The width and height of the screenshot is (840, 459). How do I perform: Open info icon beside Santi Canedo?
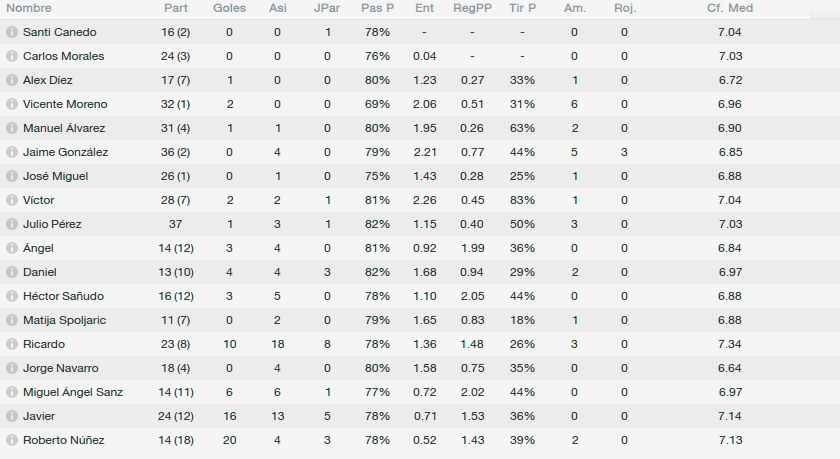(x=12, y=32)
